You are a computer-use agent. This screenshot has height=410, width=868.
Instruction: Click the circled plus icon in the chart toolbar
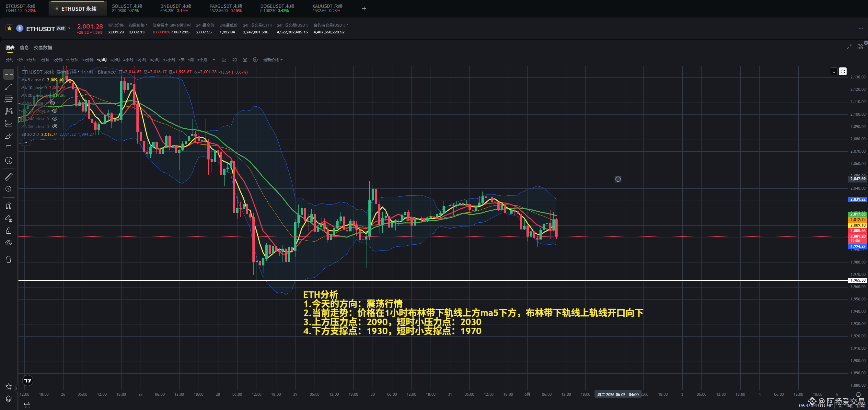255,60
